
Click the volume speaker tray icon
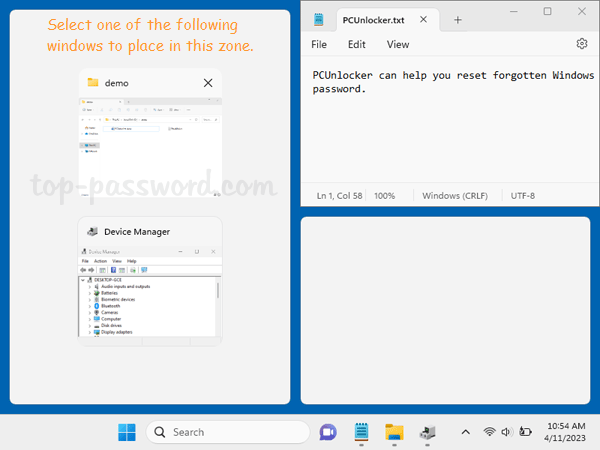(508, 432)
